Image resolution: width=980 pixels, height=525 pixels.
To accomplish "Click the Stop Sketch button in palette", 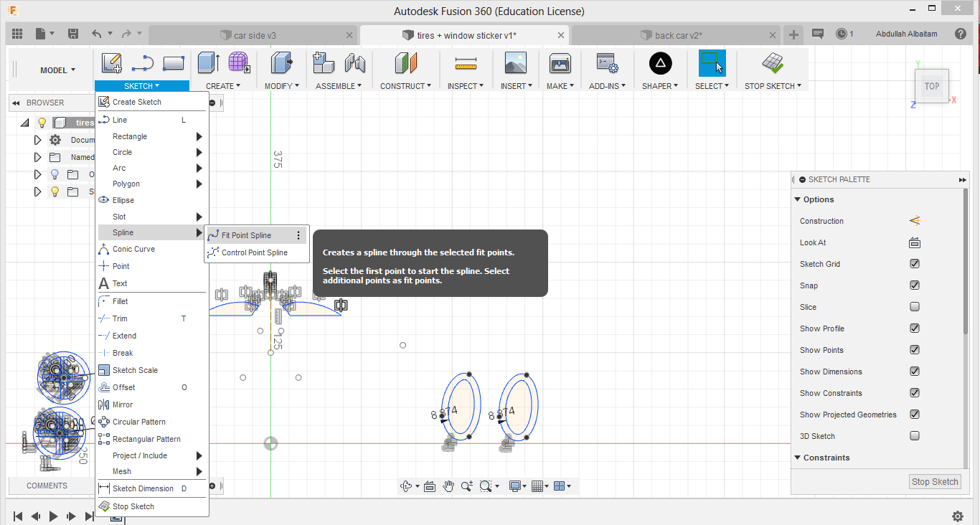I will (x=935, y=481).
